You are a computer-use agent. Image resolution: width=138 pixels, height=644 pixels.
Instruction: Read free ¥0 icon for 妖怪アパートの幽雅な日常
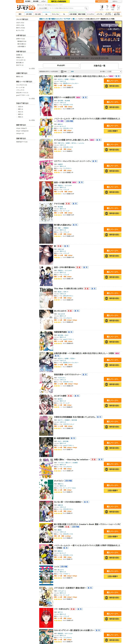(x=106, y=107)
